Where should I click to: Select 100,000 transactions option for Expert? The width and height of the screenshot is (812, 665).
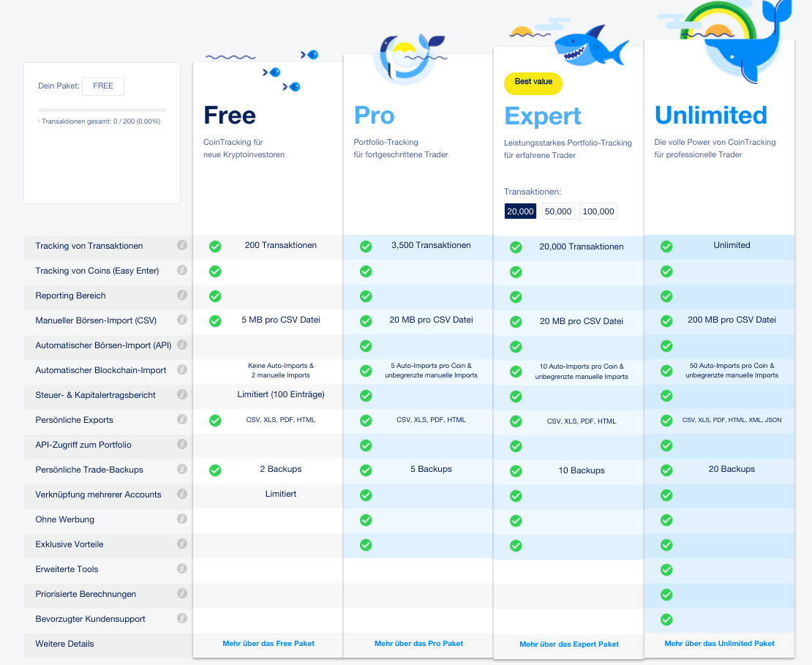[598, 211]
